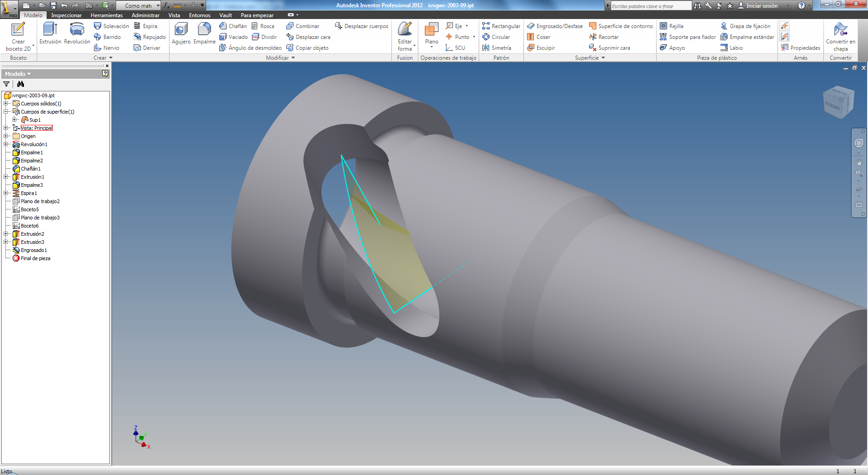Choose the Vaciado shell tool
Viewport: 868px width, 475px height.
[233, 37]
